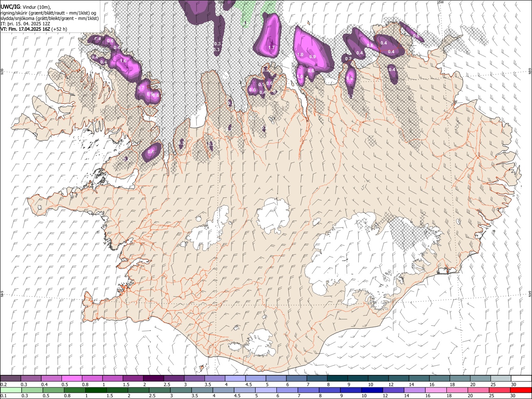Click the "slydda/snjókoma" legend description line
Image resolution: width=532 pixels, height=399 pixels.
[x=49, y=18]
